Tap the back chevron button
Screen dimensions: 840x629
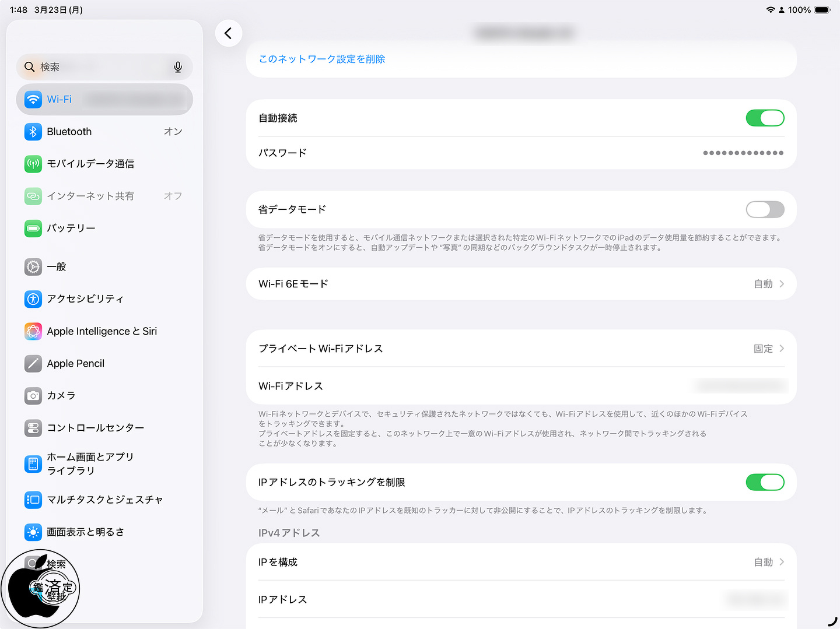click(228, 34)
